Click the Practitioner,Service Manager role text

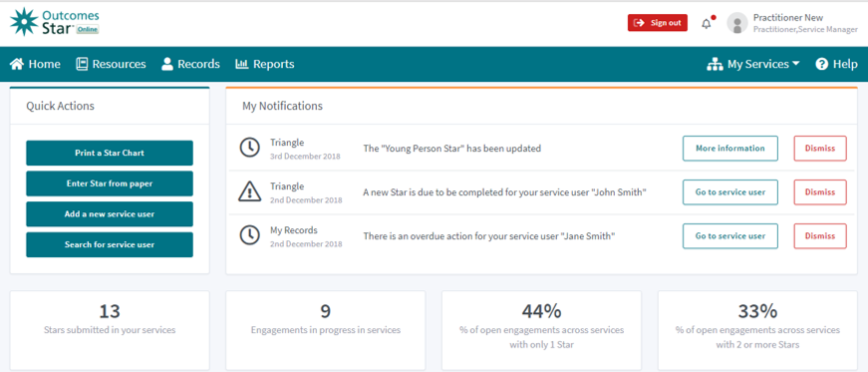point(805,30)
